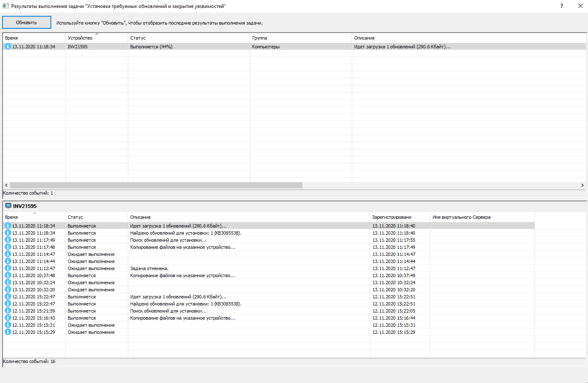Click the computer icon beside INV21595 heading

pyautogui.click(x=8, y=206)
